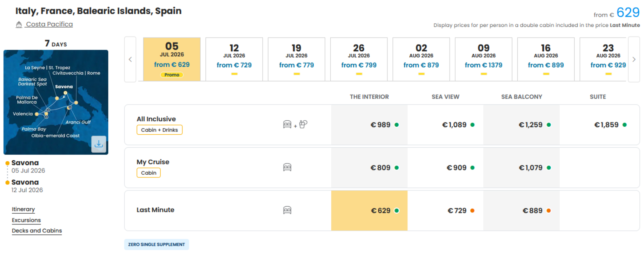This screenshot has height=254, width=644.
Task: Select the 09 Aug 2026 departure at €1379
Action: pyautogui.click(x=483, y=59)
